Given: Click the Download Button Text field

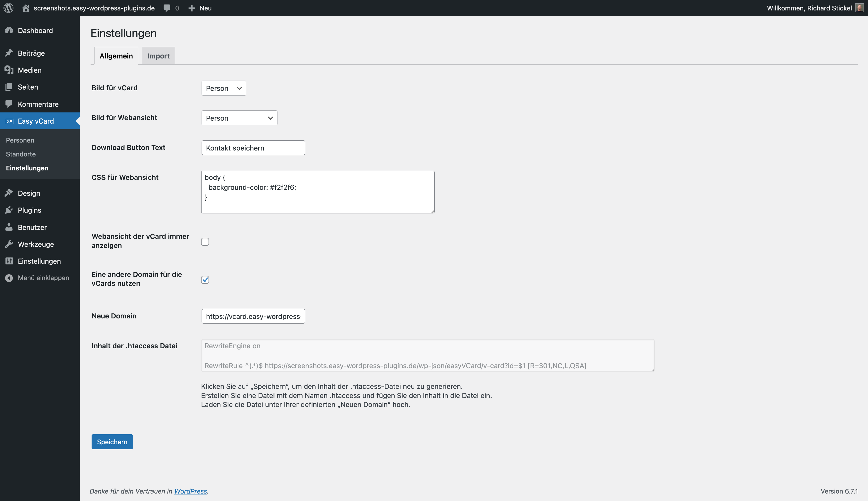Looking at the screenshot, I should 253,148.
